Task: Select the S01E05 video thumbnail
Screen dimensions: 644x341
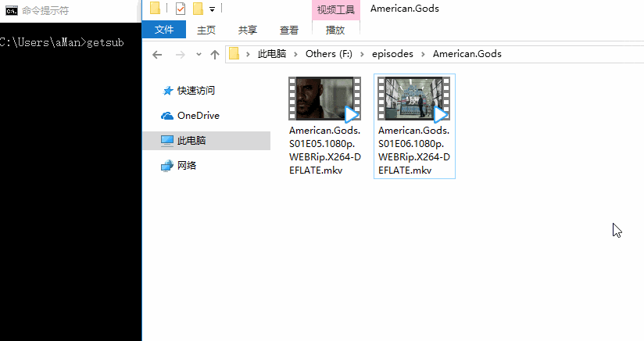Action: (324, 99)
